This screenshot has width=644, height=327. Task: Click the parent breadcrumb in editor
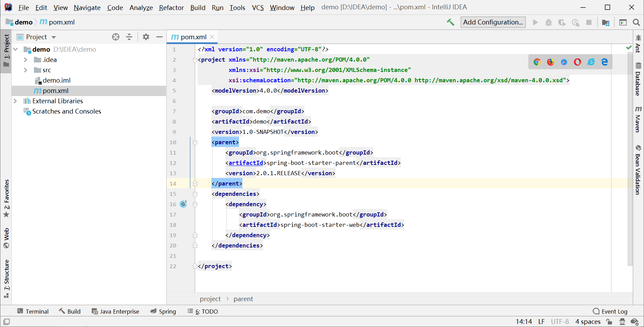pos(243,299)
